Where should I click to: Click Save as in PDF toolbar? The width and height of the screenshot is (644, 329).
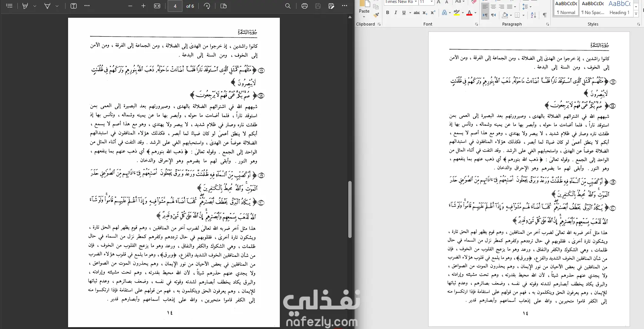(332, 6)
